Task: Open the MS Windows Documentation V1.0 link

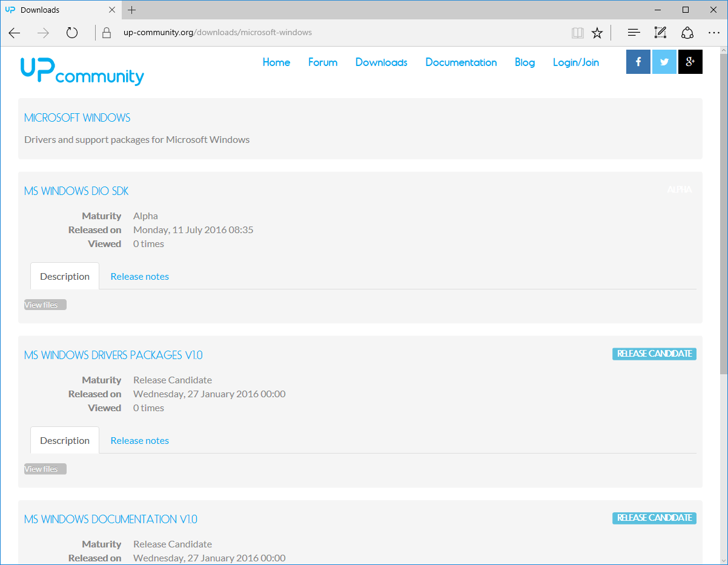Action: pos(110,519)
